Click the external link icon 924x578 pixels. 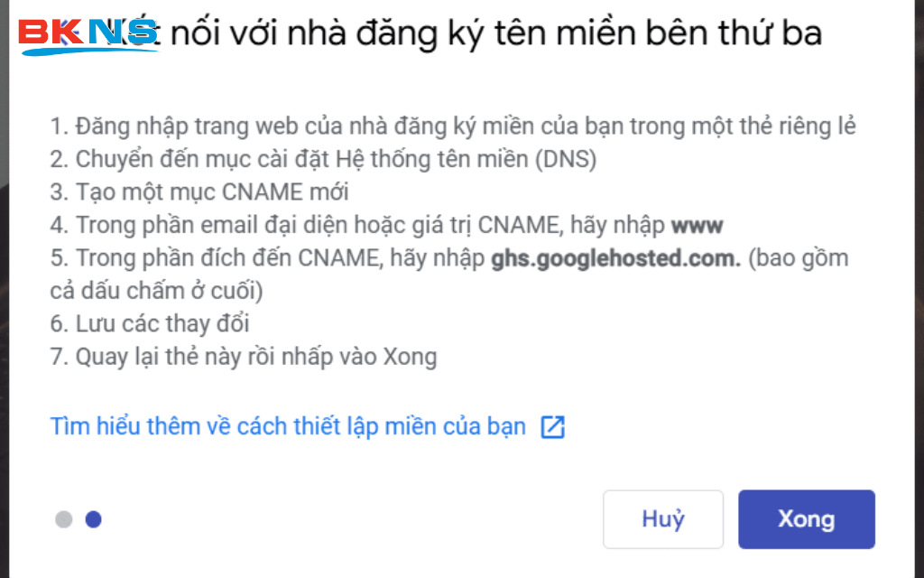tap(552, 427)
